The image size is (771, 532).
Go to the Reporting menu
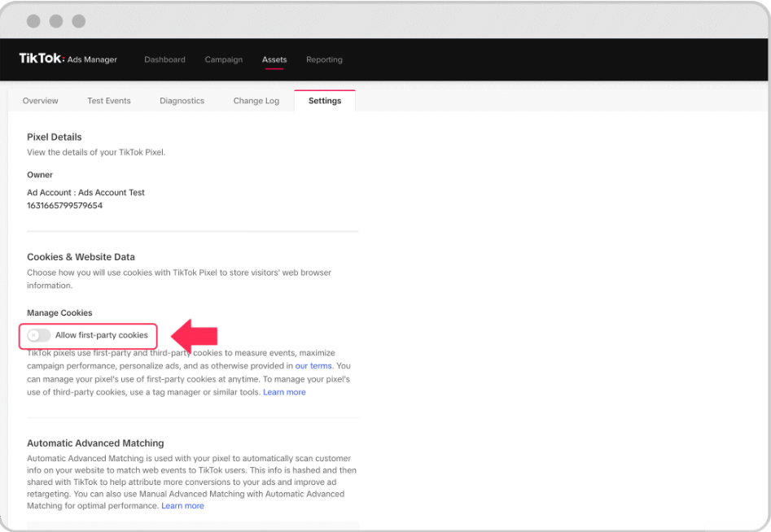click(324, 59)
